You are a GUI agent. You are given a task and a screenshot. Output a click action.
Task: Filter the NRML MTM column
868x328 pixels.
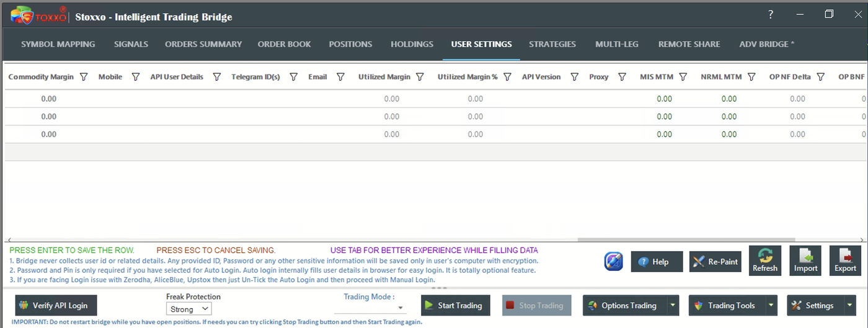click(751, 77)
